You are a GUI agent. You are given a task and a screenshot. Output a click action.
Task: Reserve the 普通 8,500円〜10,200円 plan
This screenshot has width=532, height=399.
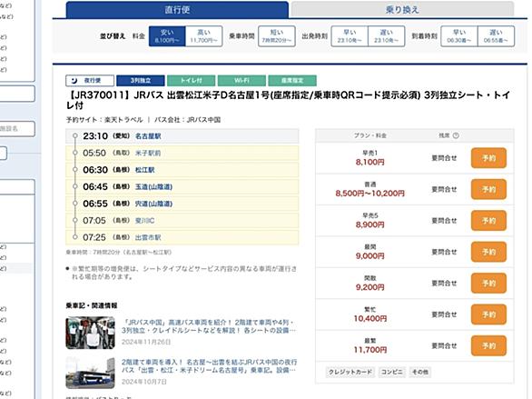pyautogui.click(x=488, y=189)
